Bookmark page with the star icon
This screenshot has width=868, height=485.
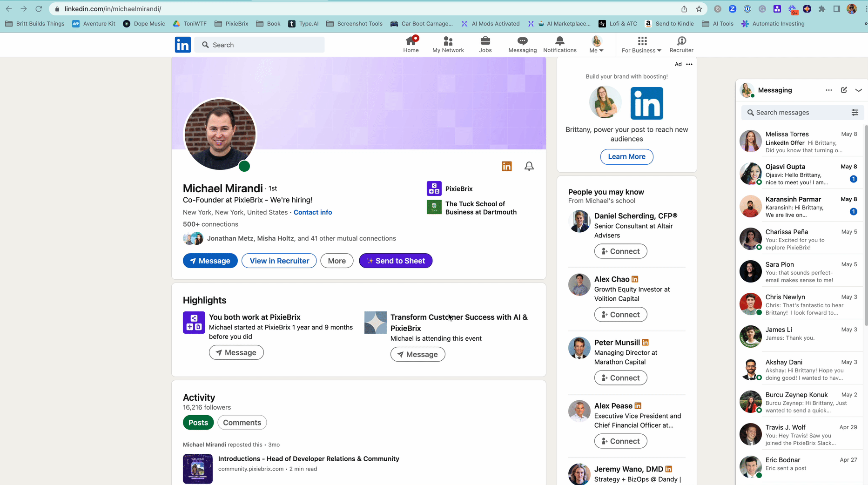point(699,9)
